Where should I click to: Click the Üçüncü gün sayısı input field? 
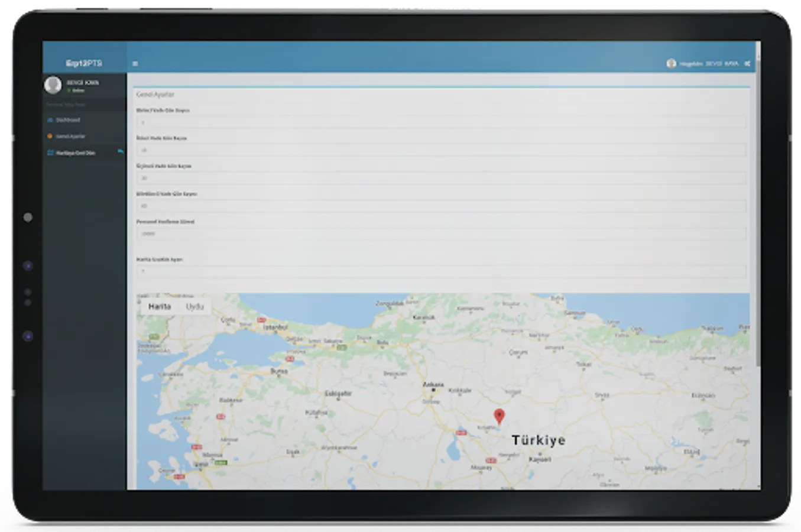click(x=441, y=178)
